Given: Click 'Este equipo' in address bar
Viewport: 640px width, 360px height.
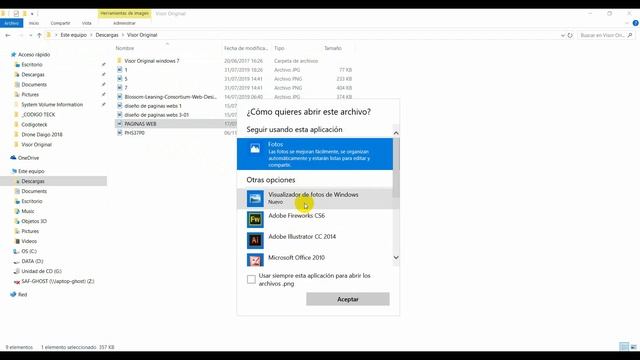Looking at the screenshot, I should [73, 35].
